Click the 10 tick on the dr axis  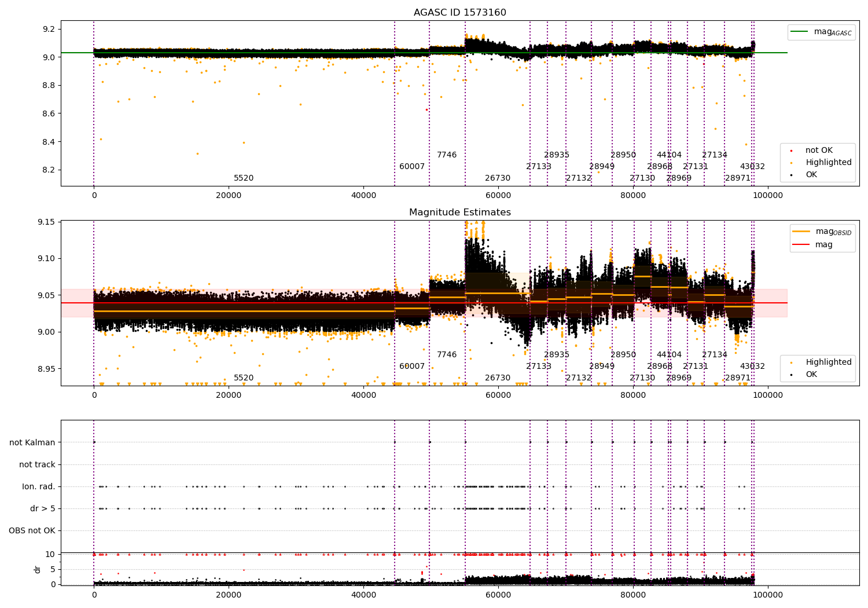[x=50, y=555]
